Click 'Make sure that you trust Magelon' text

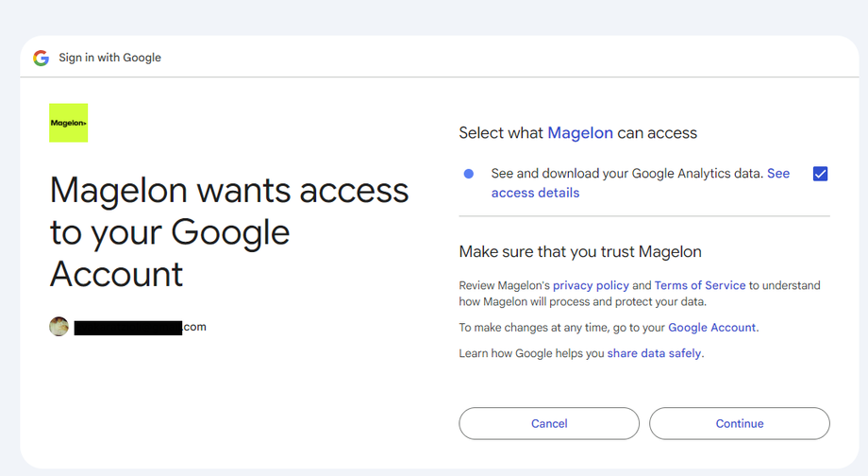pos(580,251)
